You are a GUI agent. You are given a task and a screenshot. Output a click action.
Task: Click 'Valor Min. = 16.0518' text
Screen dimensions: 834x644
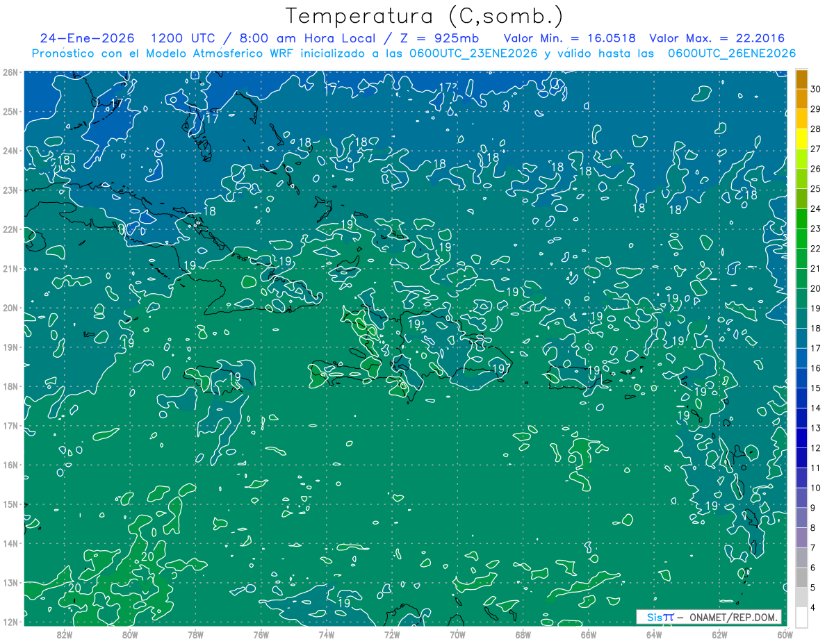point(569,38)
